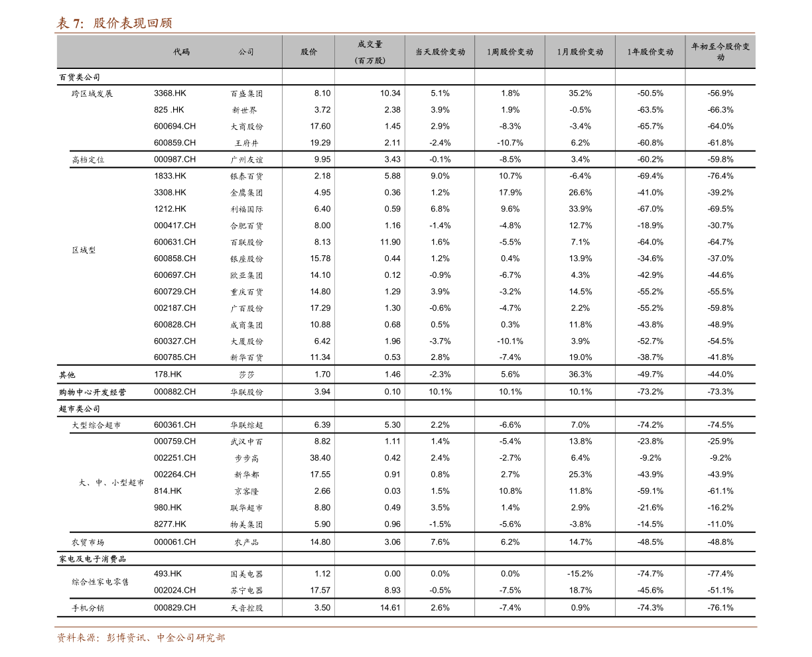Click stock code 3368.HK
Viewport: 812px width, 657px height.
[170, 93]
